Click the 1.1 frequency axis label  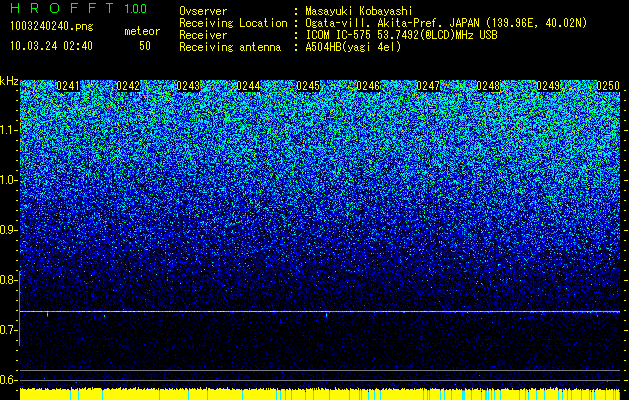8,130
